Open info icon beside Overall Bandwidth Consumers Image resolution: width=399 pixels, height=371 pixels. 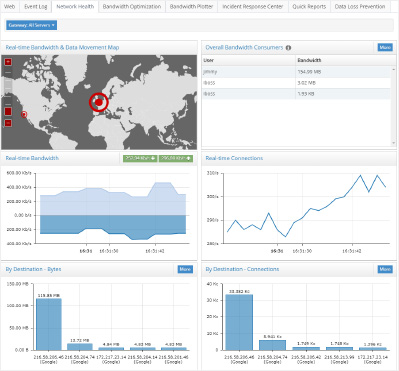coord(288,48)
